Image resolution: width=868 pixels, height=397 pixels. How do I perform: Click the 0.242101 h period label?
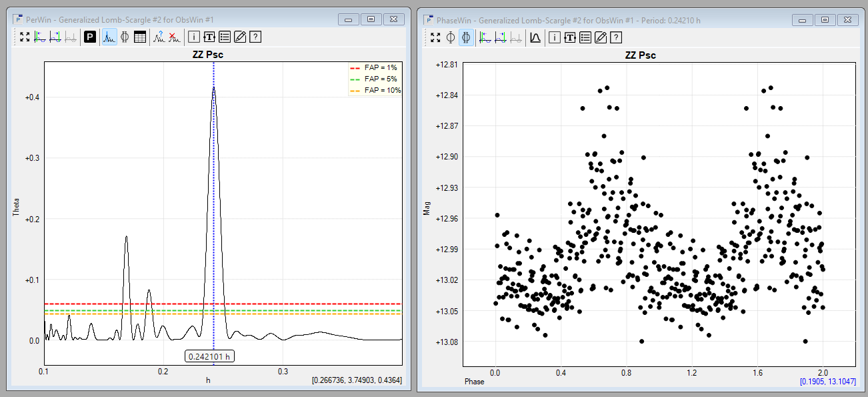click(x=209, y=356)
